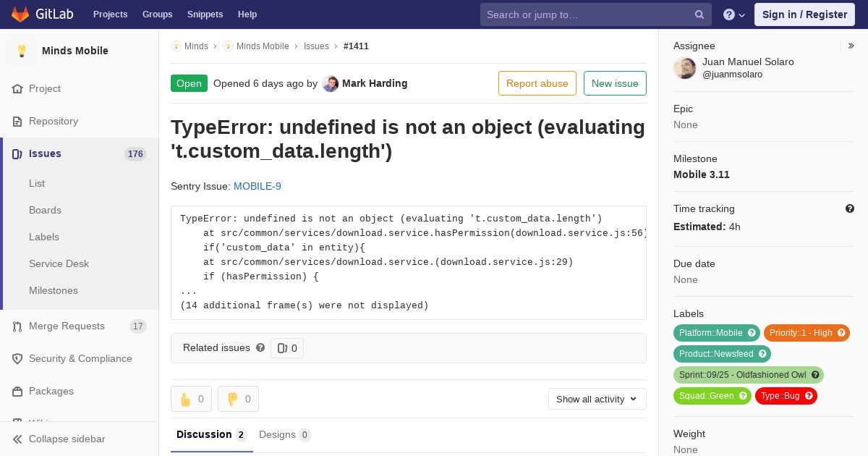This screenshot has height=456, width=868.
Task: Click the thumbs up reaction emoji
Action: (185, 399)
